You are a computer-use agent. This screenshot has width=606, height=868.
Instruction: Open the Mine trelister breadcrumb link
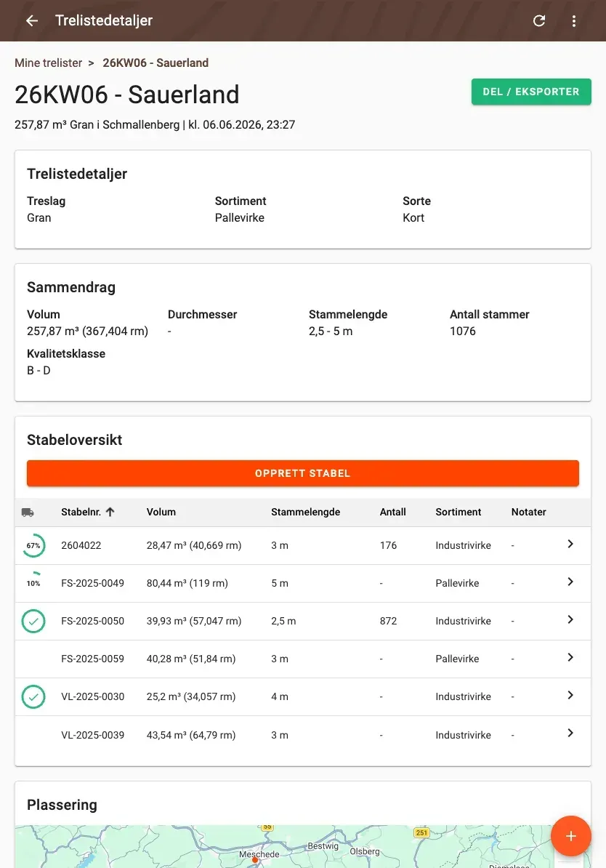48,63
